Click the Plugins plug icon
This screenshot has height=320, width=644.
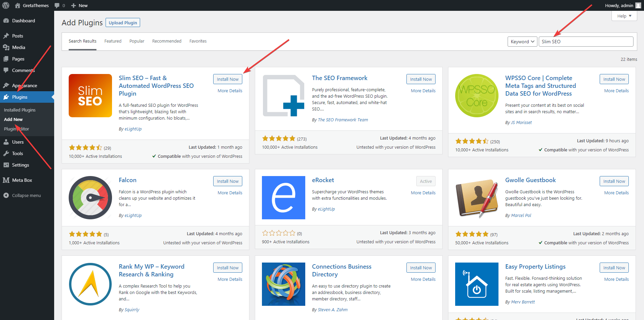point(6,97)
